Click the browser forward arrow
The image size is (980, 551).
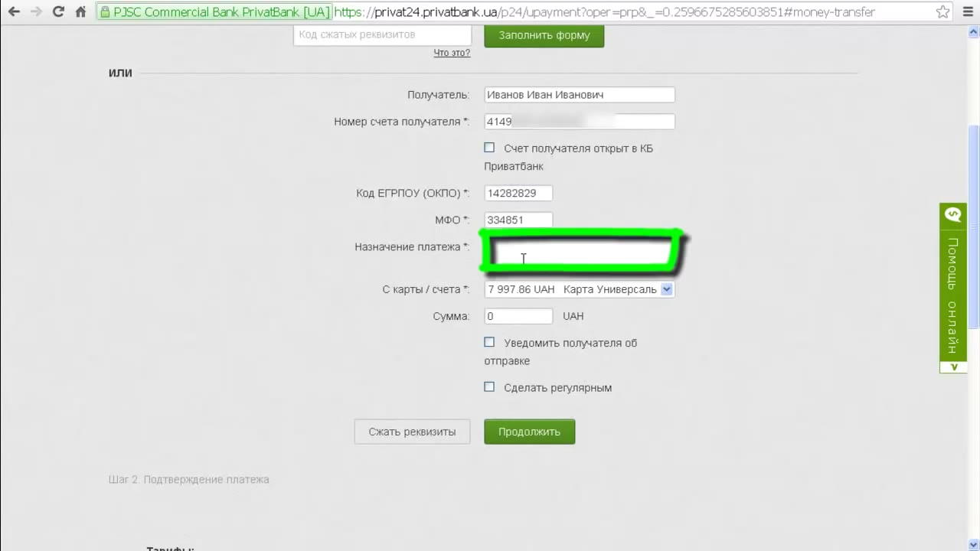coord(35,12)
